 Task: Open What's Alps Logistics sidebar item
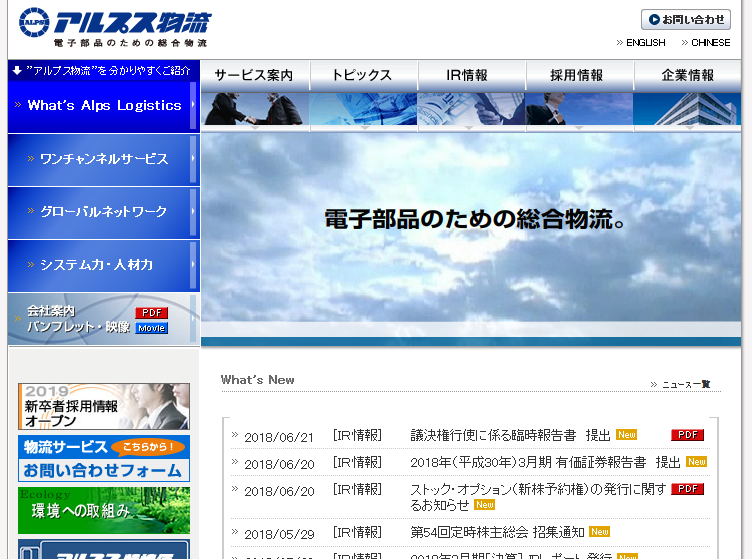tap(104, 106)
